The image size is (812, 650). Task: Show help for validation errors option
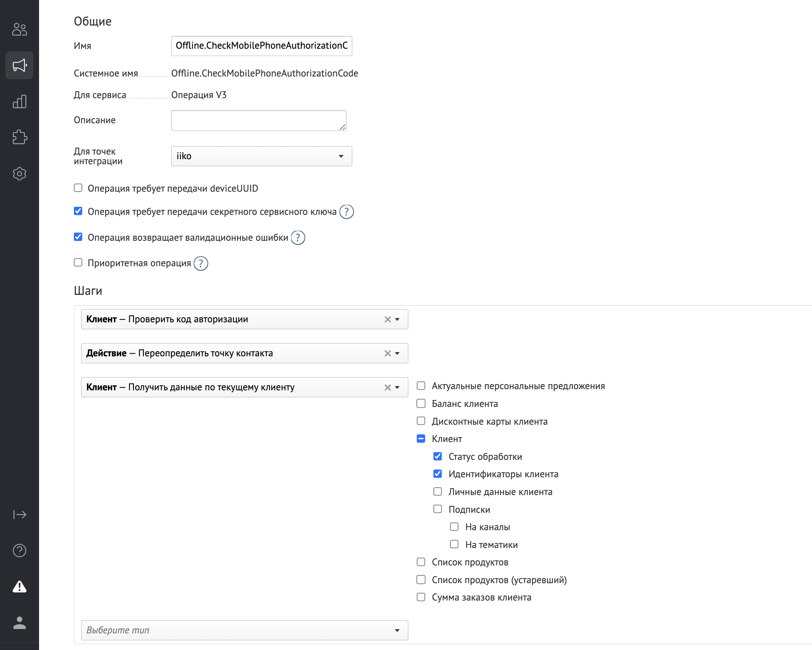tap(298, 238)
